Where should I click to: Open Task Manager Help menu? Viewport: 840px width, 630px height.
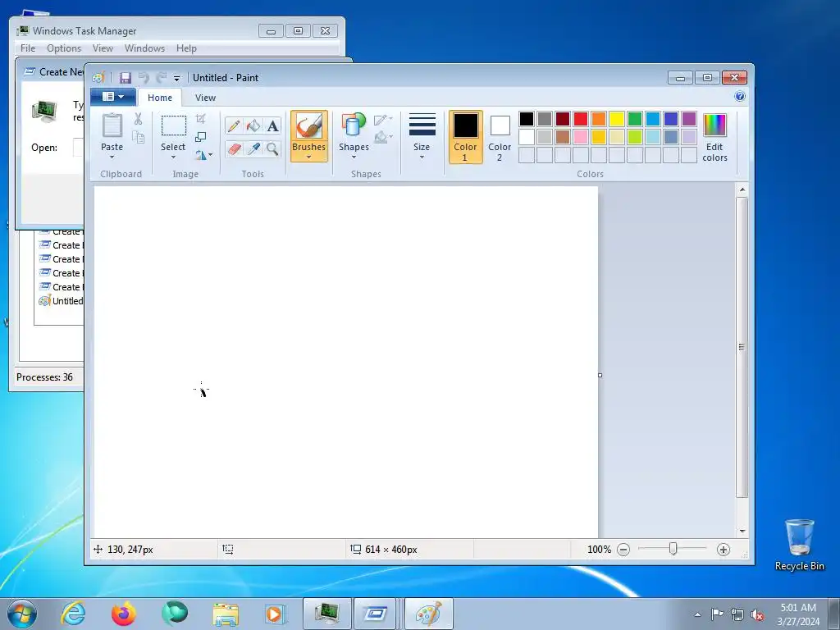tap(186, 48)
